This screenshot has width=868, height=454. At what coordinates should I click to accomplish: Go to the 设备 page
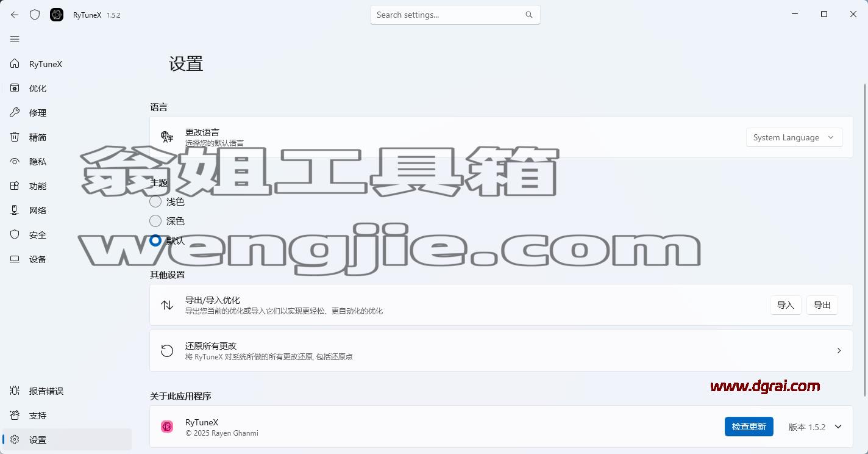pos(66,259)
